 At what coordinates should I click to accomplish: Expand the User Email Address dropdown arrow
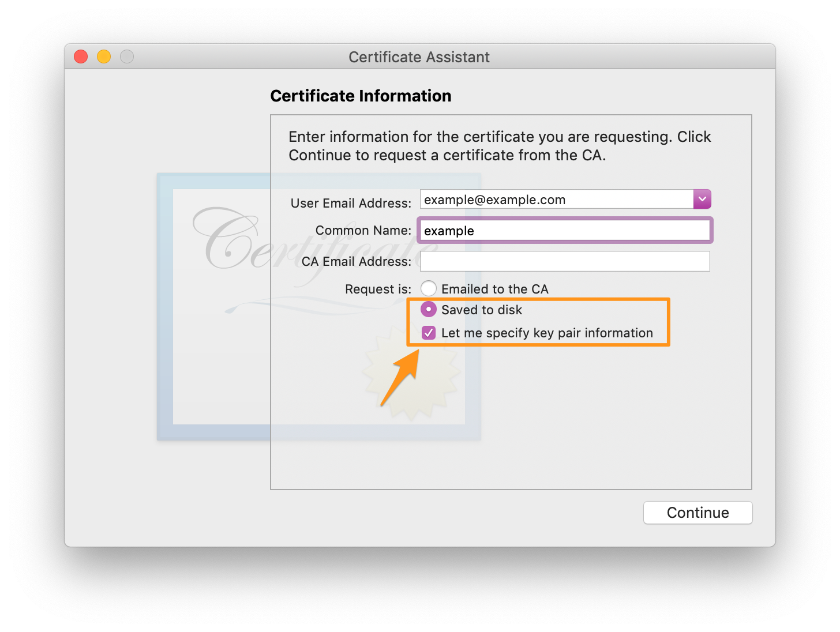[702, 199]
